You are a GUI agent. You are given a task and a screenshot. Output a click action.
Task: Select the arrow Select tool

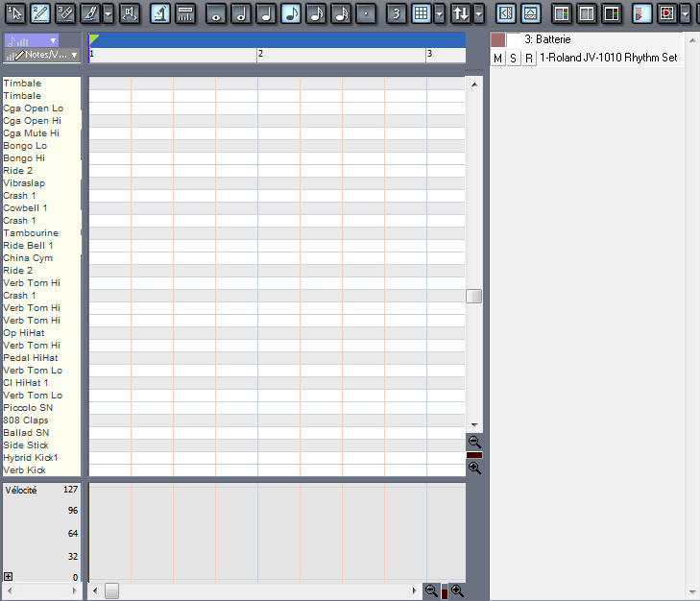pos(14,13)
